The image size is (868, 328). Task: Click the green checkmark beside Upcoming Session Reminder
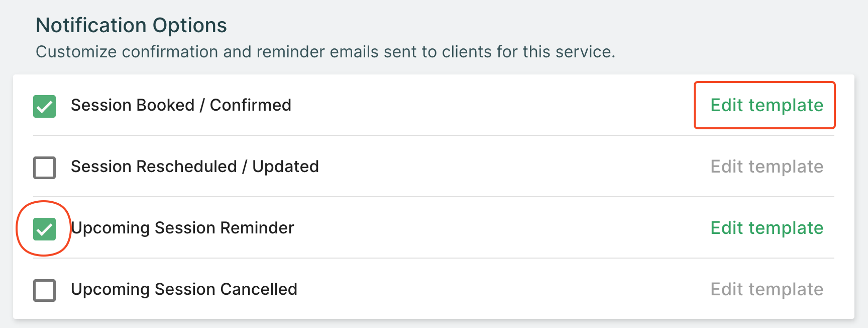[x=44, y=229]
